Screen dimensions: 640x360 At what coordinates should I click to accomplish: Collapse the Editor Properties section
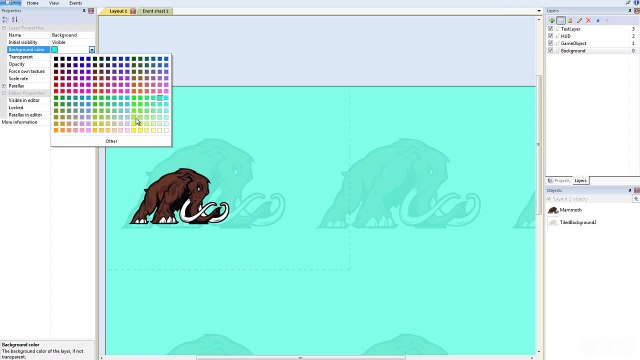pos(4,93)
